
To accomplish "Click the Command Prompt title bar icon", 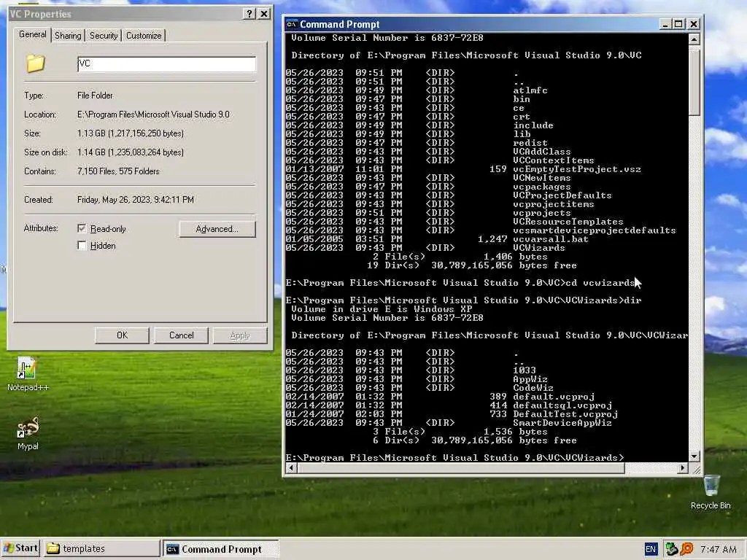I will (292, 24).
